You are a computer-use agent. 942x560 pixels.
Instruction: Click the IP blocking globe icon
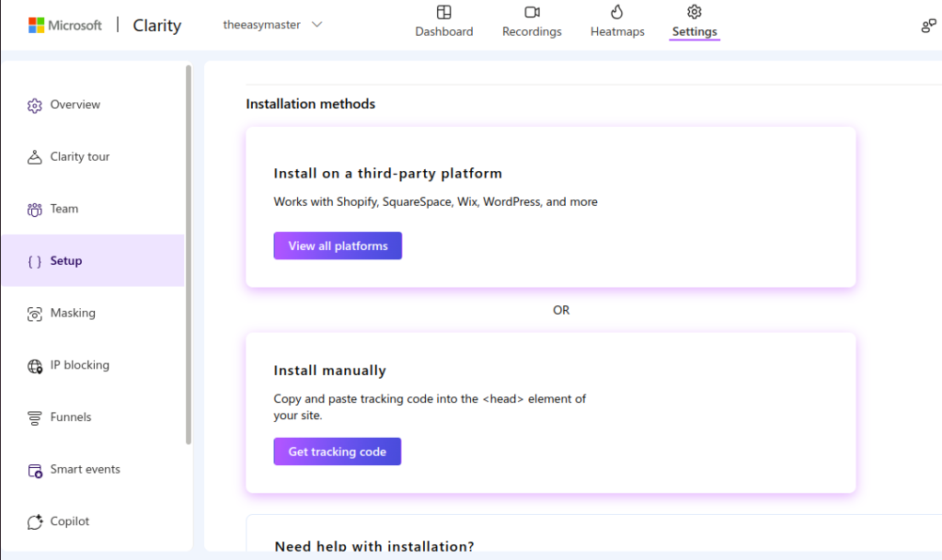coord(35,366)
